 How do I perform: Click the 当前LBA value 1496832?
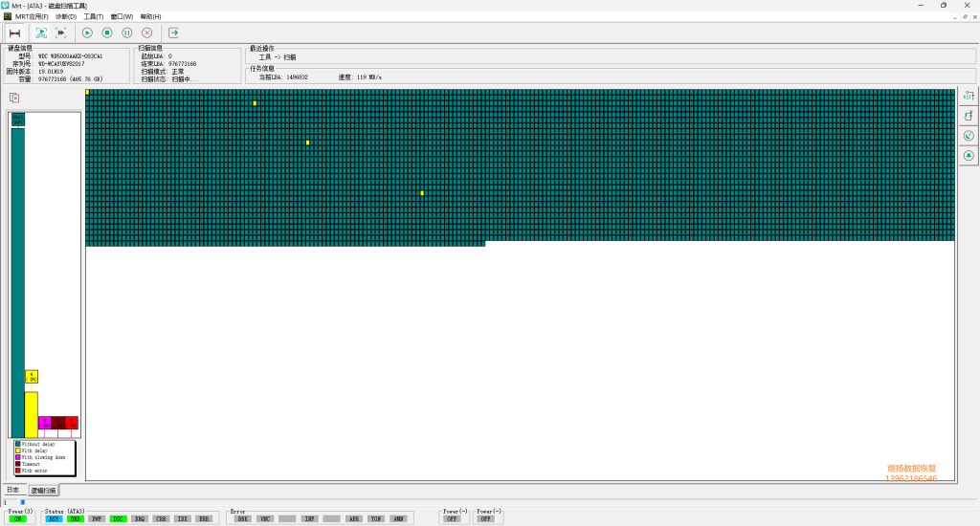coord(298,77)
